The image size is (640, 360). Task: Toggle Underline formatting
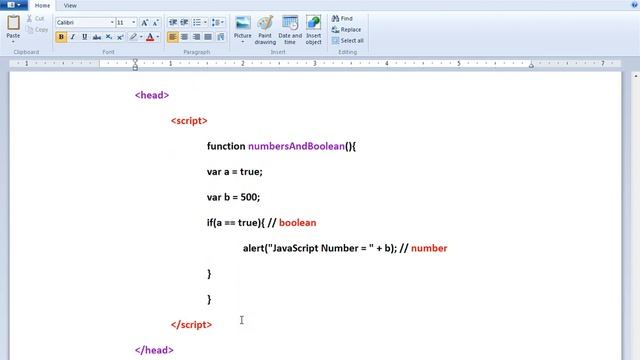[x=84, y=37]
